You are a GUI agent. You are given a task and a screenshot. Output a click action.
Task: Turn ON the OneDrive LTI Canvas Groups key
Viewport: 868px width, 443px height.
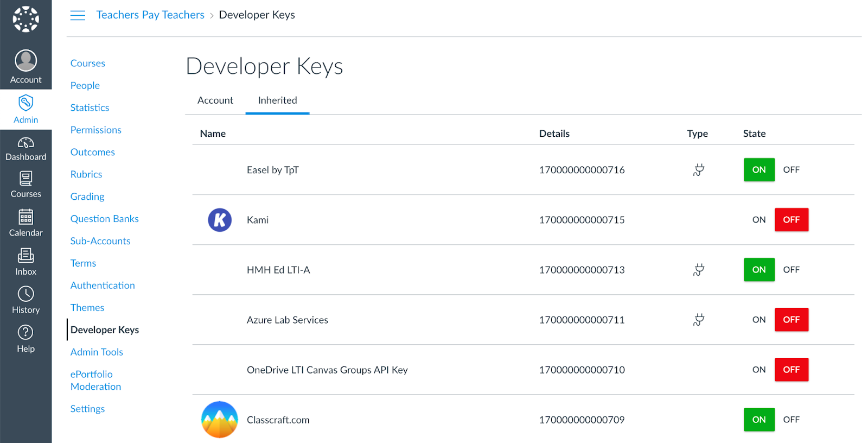coord(759,370)
